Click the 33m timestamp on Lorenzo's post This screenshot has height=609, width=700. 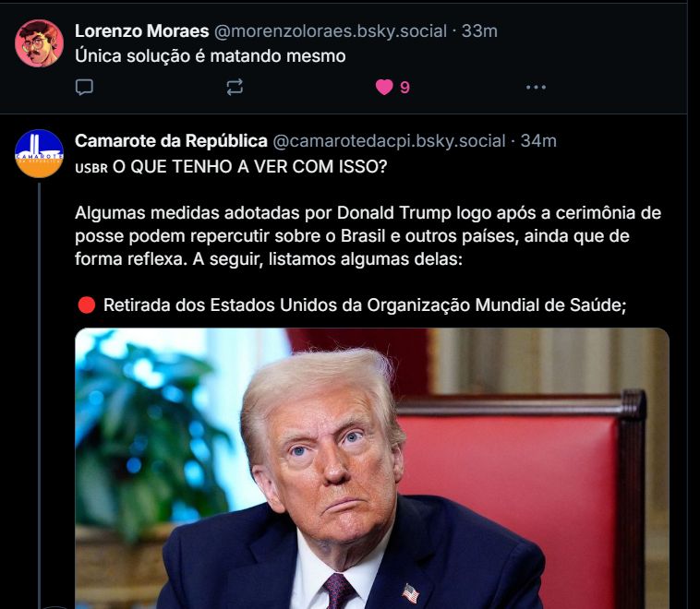479,31
